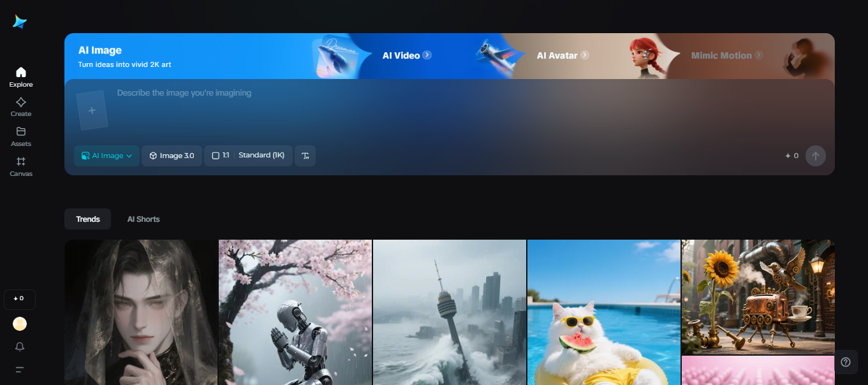Select the Create icon in the sidebar
This screenshot has width=868, height=385.
click(x=20, y=106)
